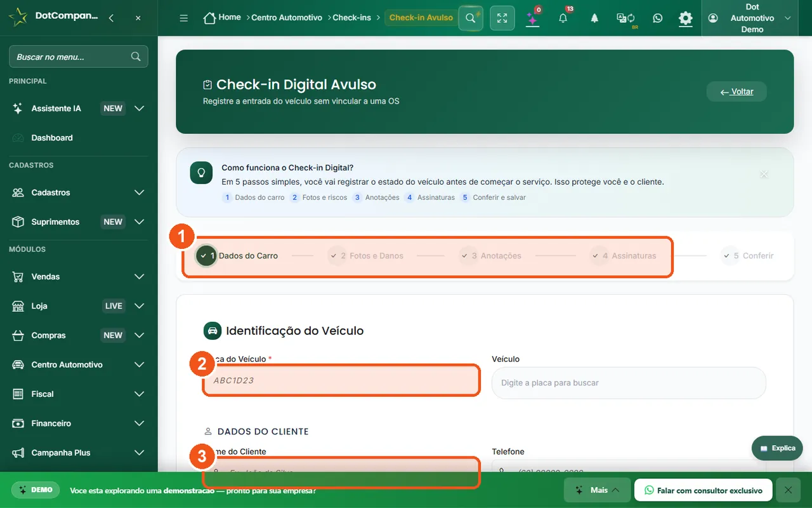Click Falar com consultor exclusivo

[703, 490]
